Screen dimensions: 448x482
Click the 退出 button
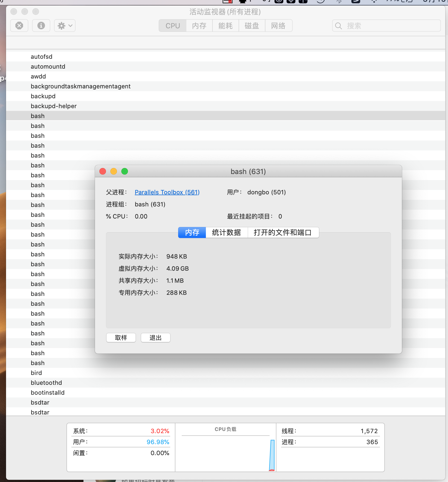(155, 338)
